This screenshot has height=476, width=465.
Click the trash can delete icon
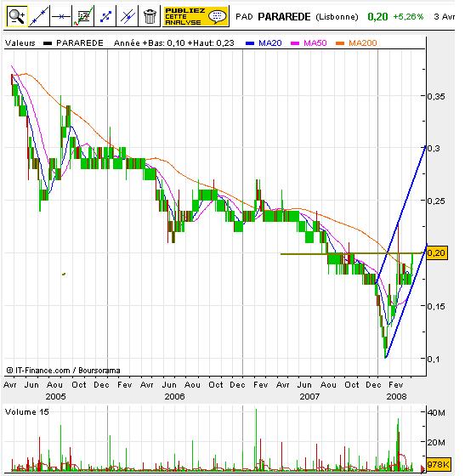pyautogui.click(x=149, y=16)
